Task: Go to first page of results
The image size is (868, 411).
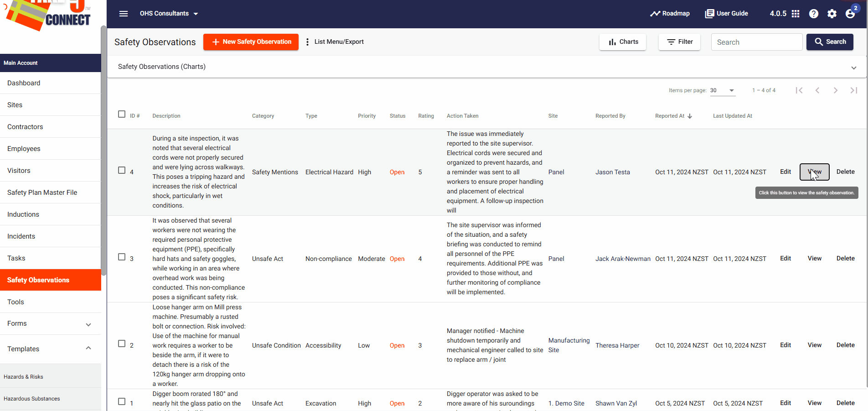Action: pos(799,90)
